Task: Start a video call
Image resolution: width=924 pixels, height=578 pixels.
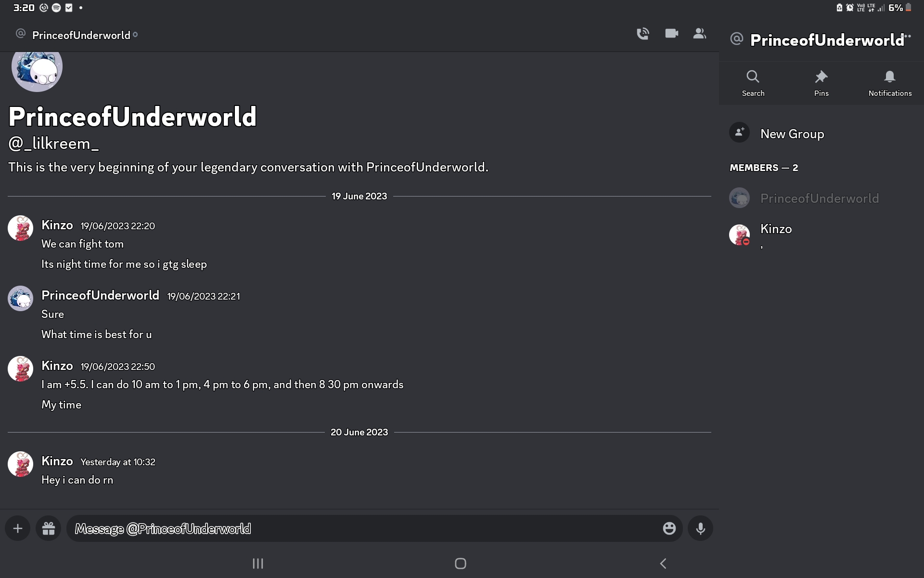Action: click(671, 33)
